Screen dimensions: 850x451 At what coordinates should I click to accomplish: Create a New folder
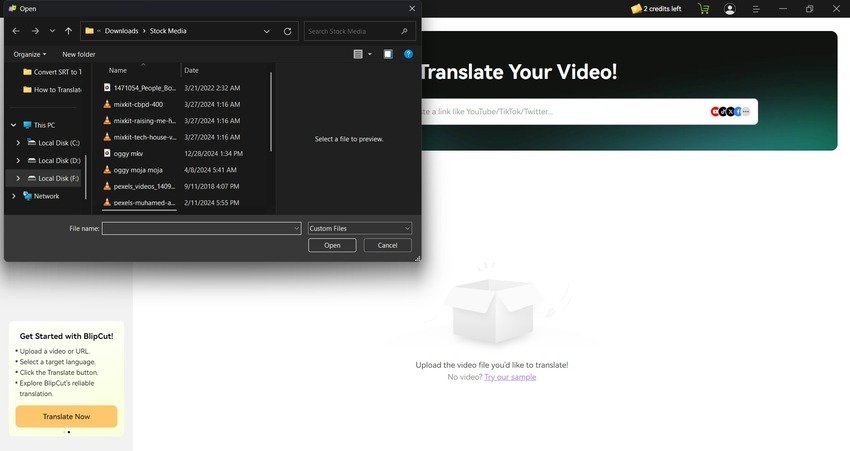tap(79, 54)
